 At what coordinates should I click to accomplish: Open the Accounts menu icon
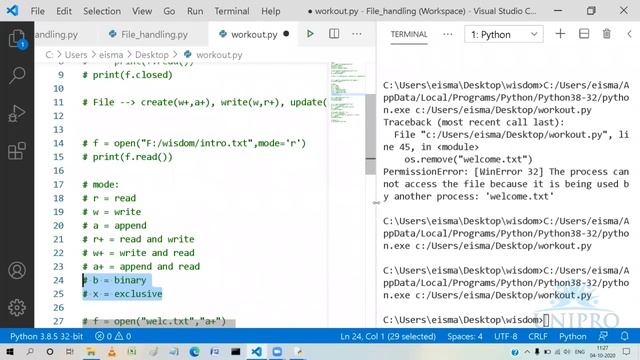click(x=17, y=271)
